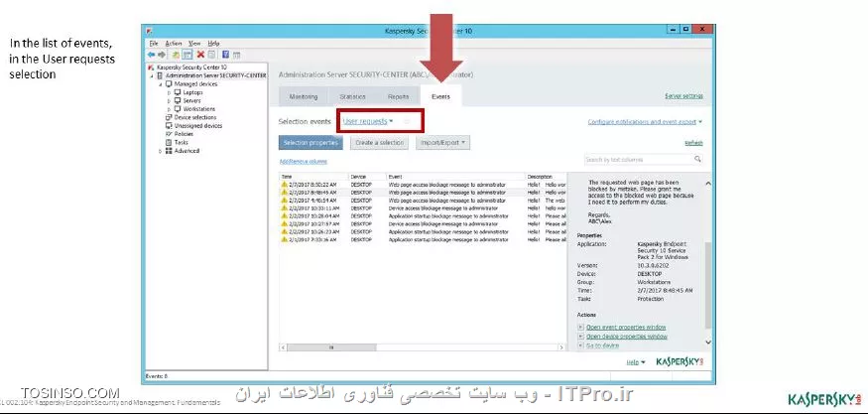Switch to the Statistics tab
The width and height of the screenshot is (868, 414).
click(352, 96)
